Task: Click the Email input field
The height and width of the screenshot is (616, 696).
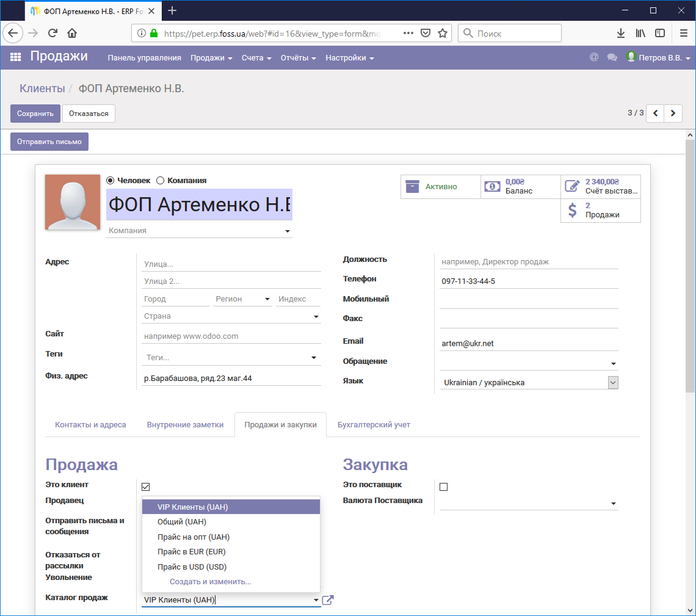Action: tap(529, 344)
